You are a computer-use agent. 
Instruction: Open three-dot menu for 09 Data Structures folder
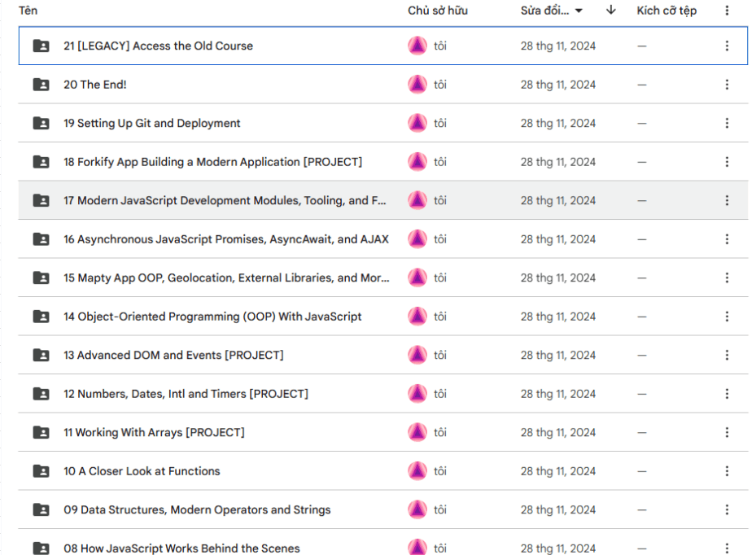click(x=727, y=510)
